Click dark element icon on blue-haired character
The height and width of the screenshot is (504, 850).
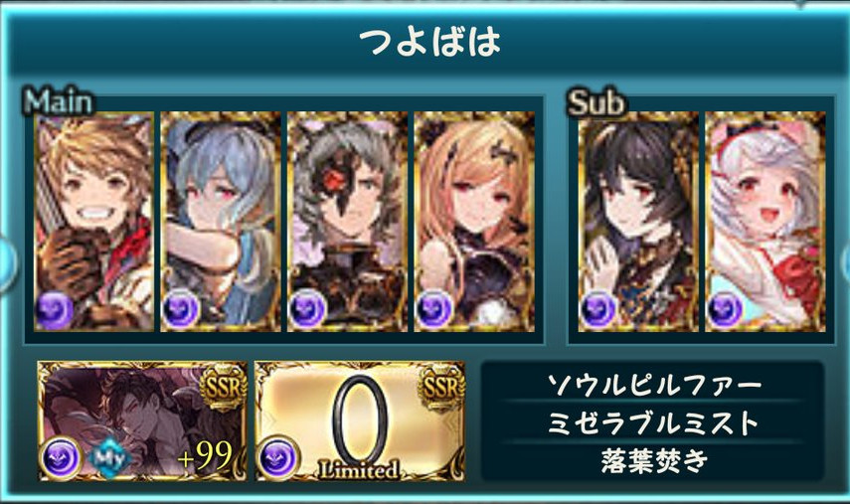pos(181,310)
